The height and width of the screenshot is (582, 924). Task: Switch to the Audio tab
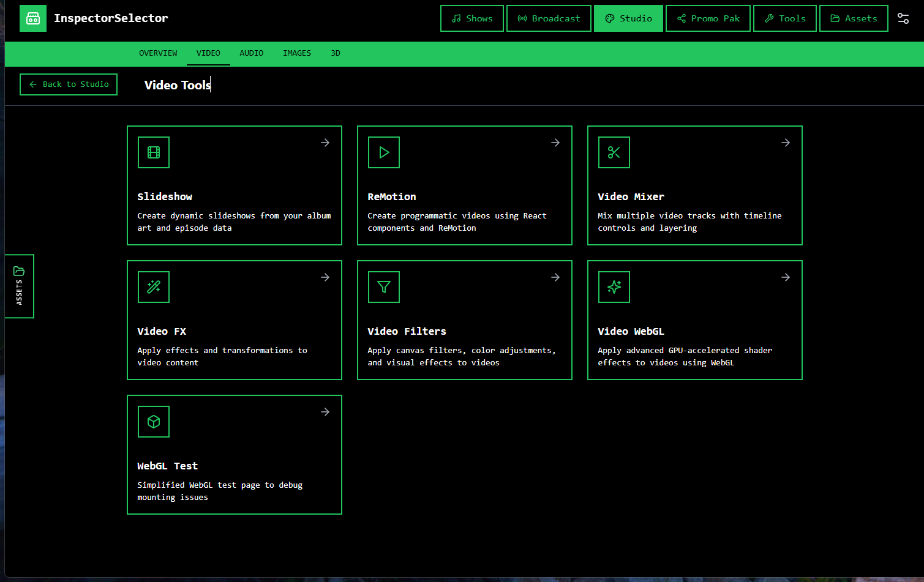click(x=251, y=53)
